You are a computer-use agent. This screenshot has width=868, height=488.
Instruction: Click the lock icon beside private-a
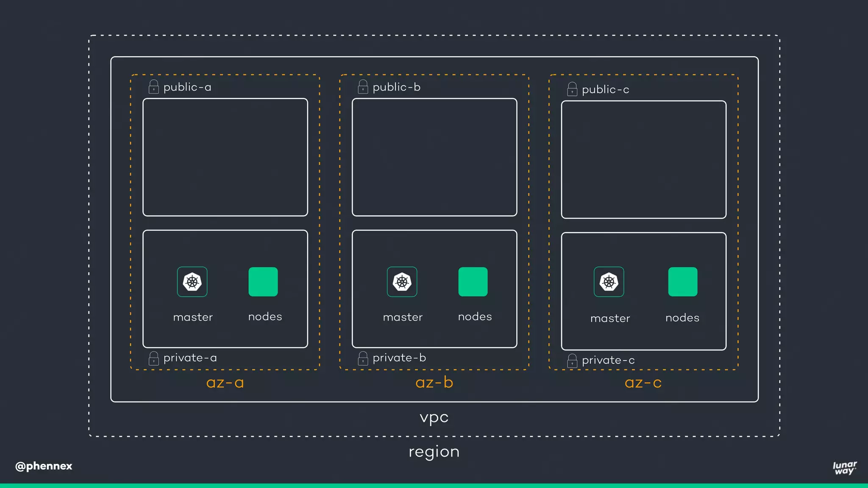coord(153,358)
